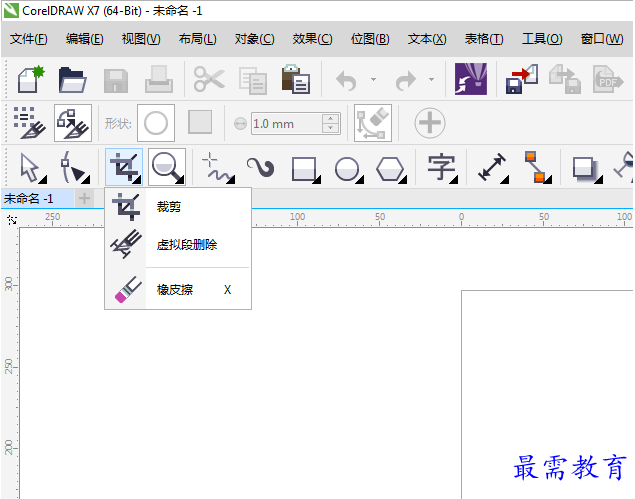
Task: Open the 窗口(W) menu
Action: coord(602,39)
